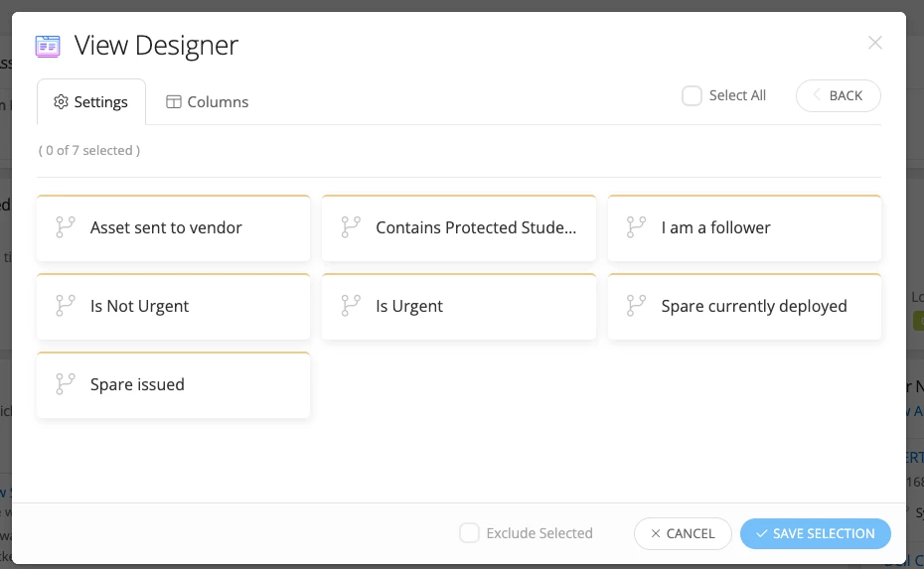Click the branch icon beside Is Urgent
The width and height of the screenshot is (924, 569).
coord(351,306)
